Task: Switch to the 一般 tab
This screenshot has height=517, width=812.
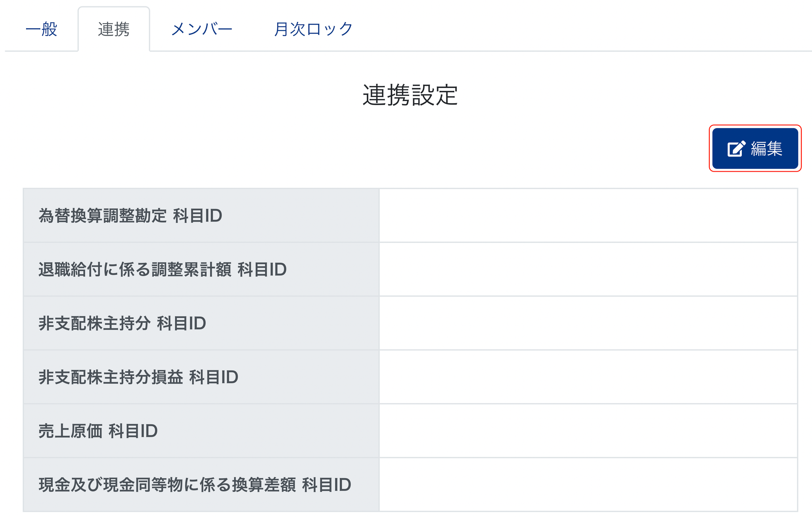Action: tap(41, 29)
